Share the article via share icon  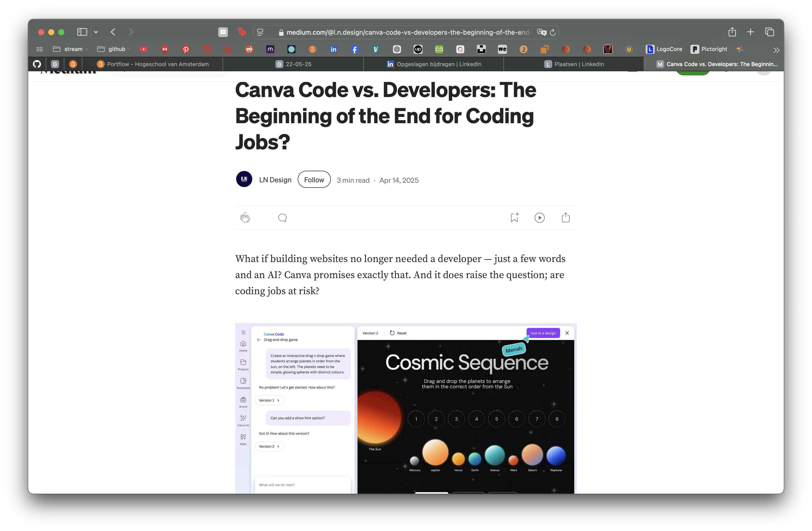coord(565,217)
